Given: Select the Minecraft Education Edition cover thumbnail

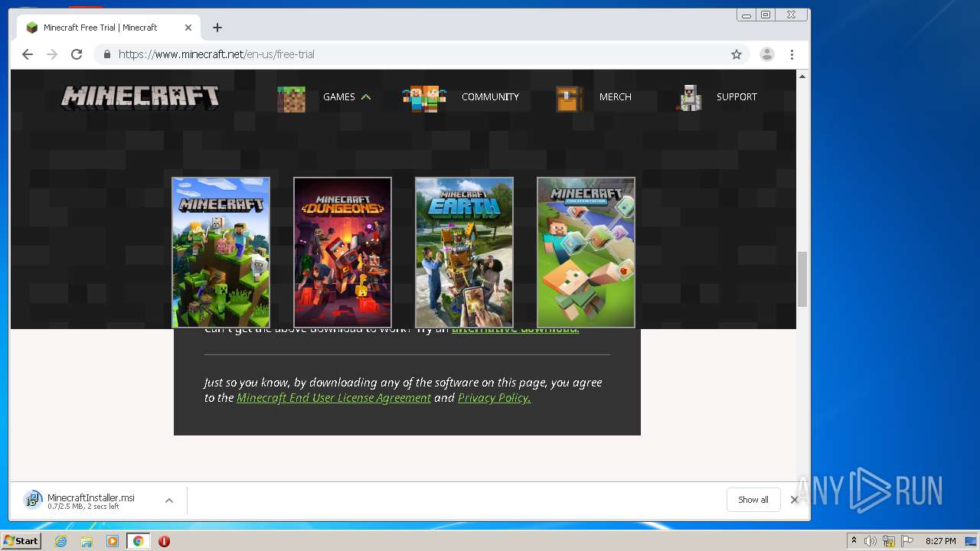Looking at the screenshot, I should tap(586, 253).
